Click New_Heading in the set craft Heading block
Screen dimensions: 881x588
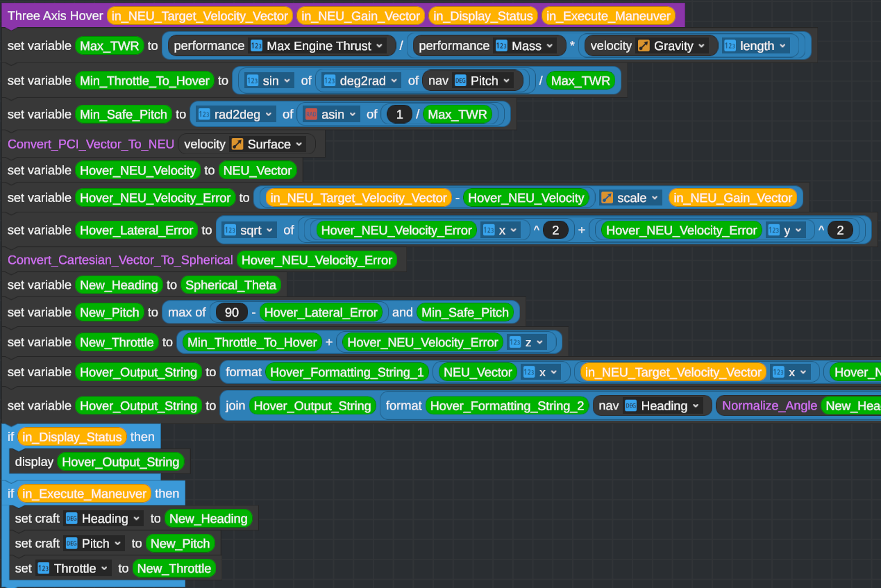(208, 519)
